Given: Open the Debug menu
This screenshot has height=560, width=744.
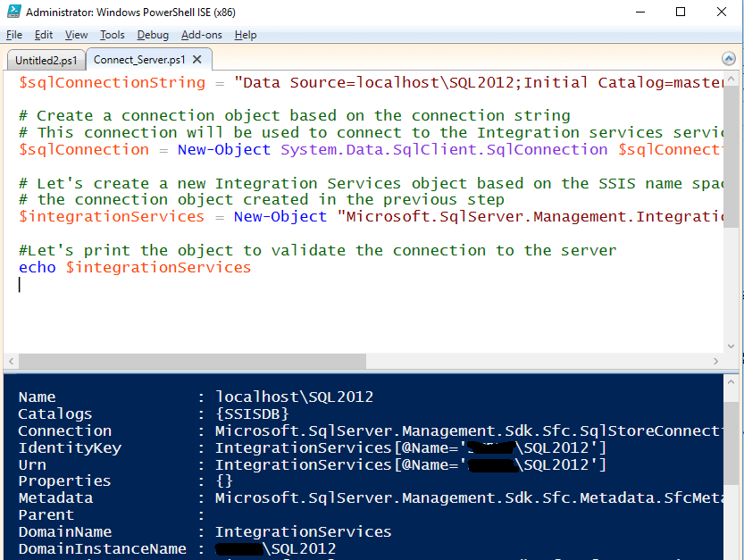Looking at the screenshot, I should (153, 35).
